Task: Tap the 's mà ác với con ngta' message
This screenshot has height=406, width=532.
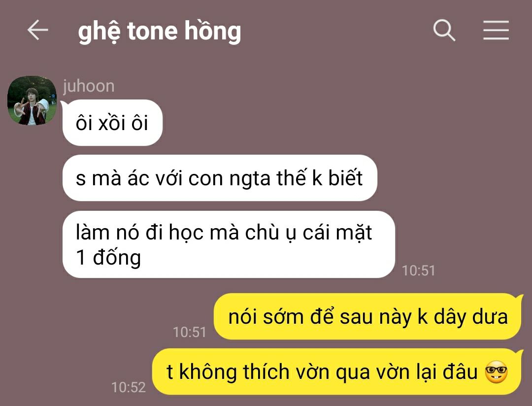Action: [x=220, y=178]
